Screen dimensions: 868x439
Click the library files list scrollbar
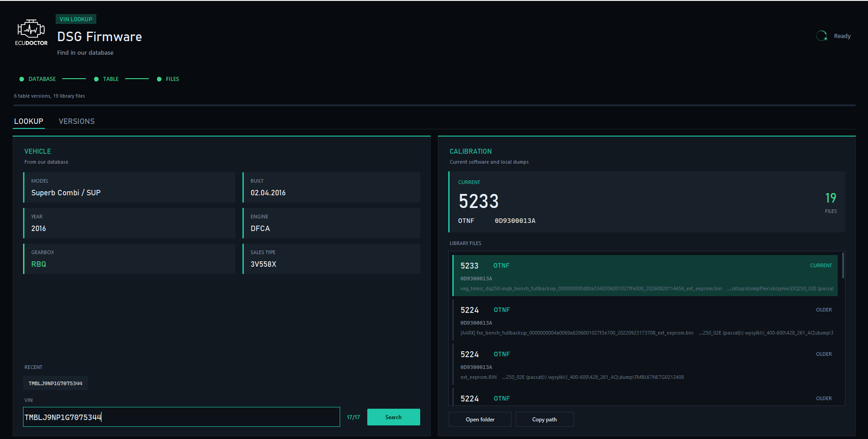click(x=843, y=265)
